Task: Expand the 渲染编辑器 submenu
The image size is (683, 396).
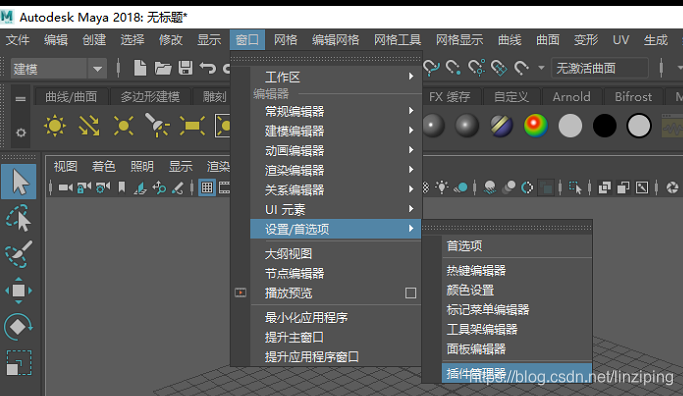Action: point(335,170)
